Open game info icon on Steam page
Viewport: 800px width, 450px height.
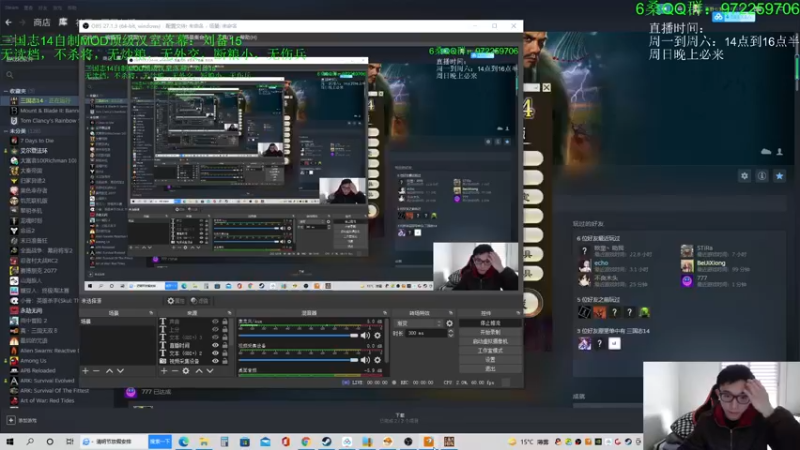coord(762,176)
